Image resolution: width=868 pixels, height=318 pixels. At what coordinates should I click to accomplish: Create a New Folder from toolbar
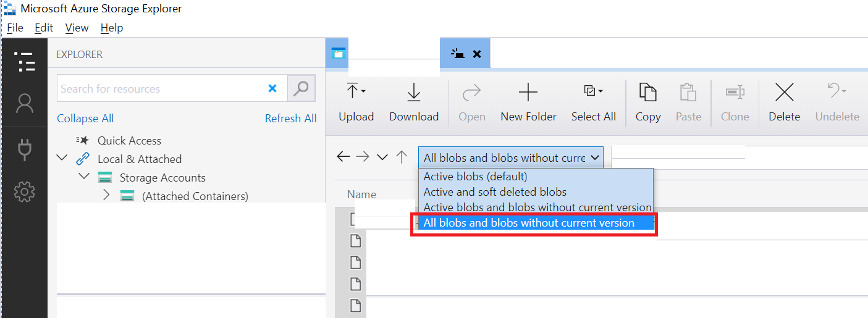pos(528,102)
